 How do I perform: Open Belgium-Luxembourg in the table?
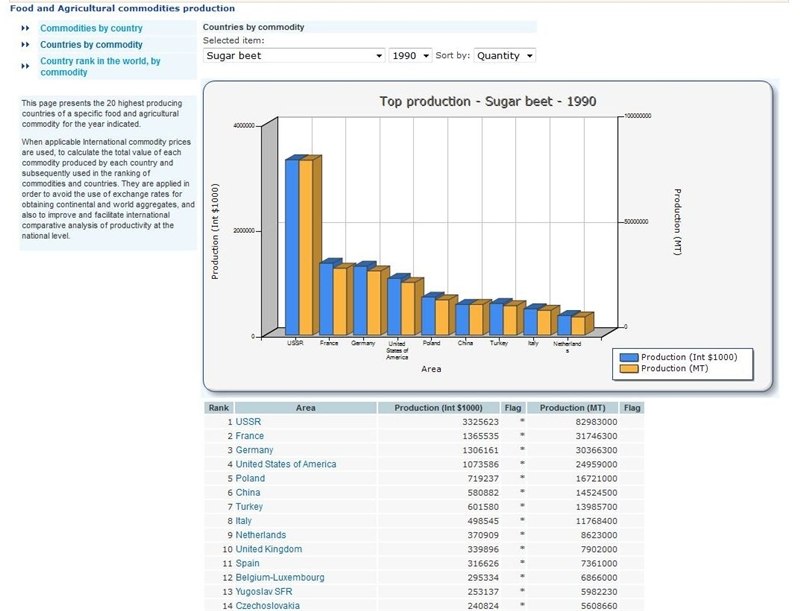click(280, 578)
